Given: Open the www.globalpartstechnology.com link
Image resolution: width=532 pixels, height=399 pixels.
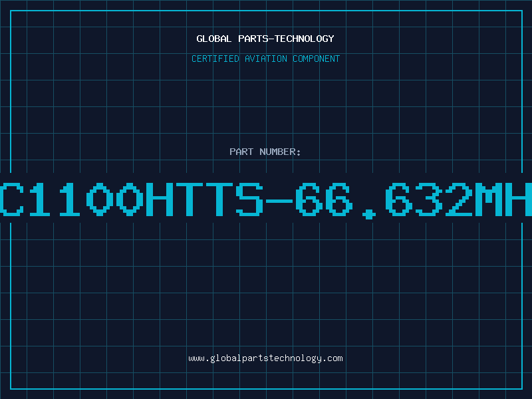Looking at the screenshot, I should 265,358.
